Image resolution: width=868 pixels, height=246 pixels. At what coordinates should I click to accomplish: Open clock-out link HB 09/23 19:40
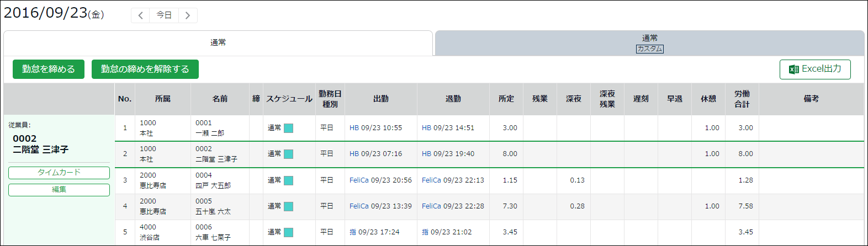[448, 154]
